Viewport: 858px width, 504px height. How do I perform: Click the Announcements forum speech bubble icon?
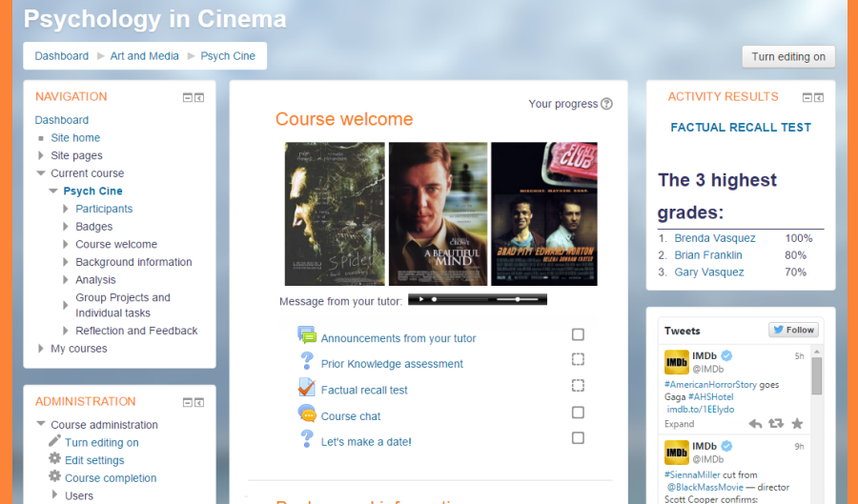point(306,335)
